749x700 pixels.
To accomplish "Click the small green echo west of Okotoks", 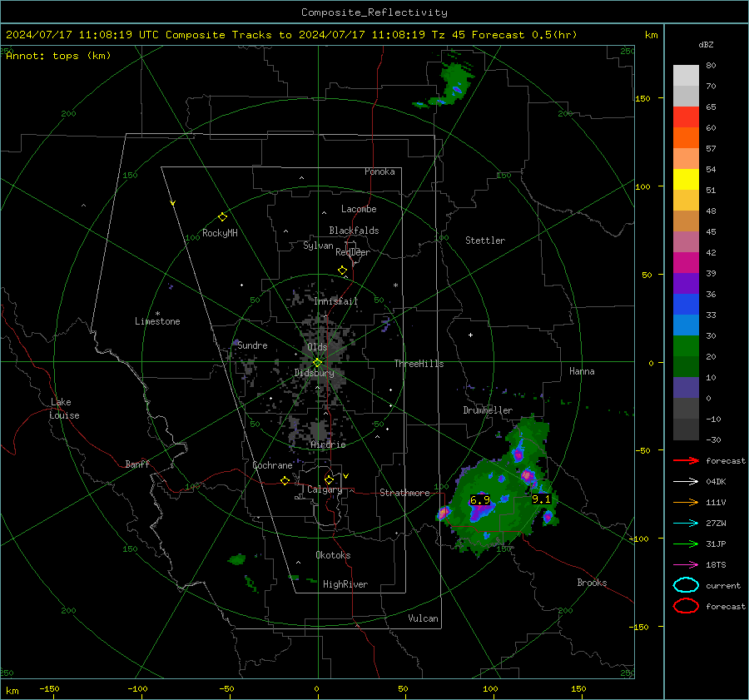I will (x=236, y=559).
